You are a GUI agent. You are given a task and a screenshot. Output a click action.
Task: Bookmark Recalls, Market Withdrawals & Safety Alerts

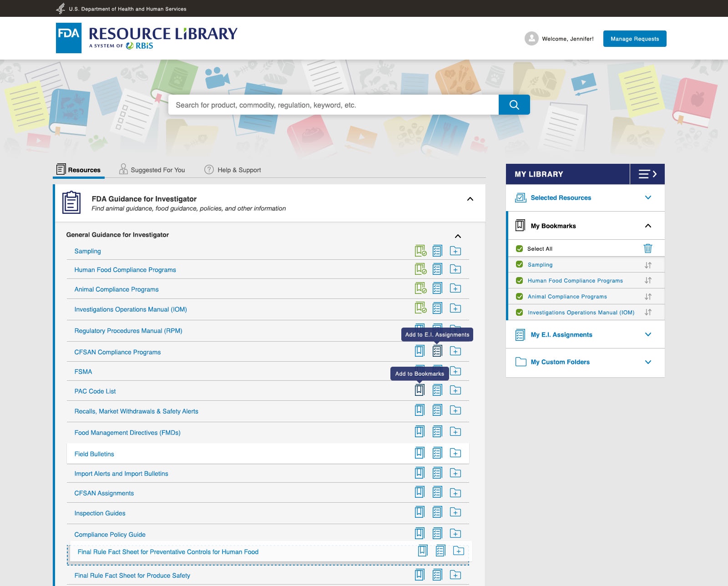pos(420,410)
